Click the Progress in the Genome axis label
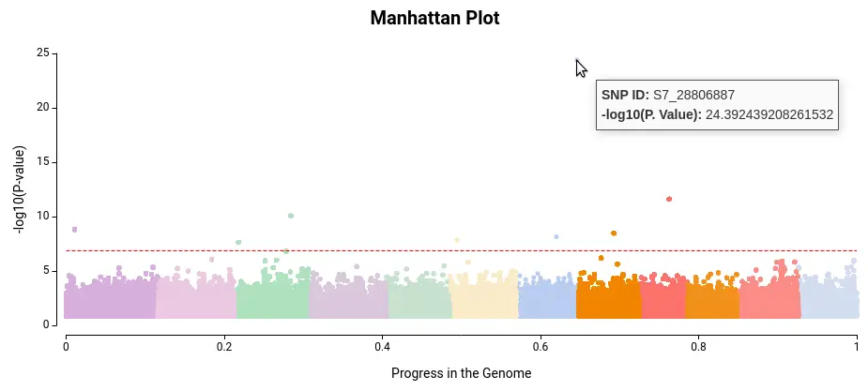The width and height of the screenshot is (868, 391). [x=461, y=373]
